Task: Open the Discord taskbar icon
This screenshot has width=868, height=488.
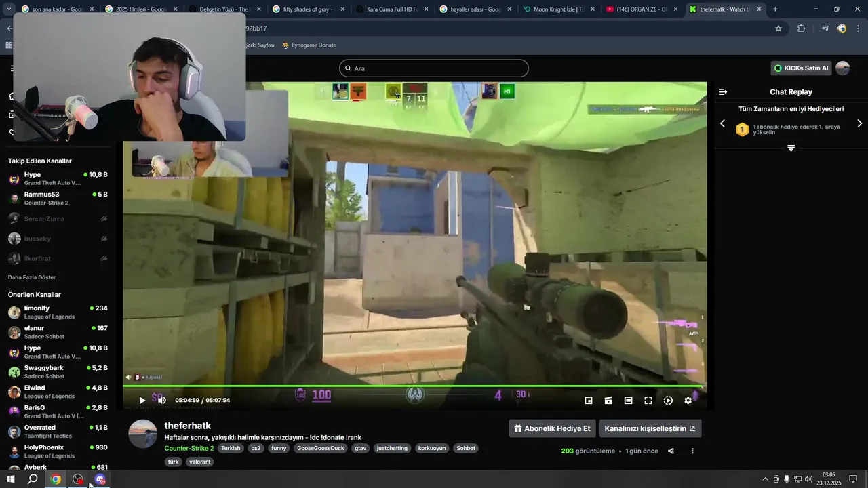Action: (x=100, y=479)
